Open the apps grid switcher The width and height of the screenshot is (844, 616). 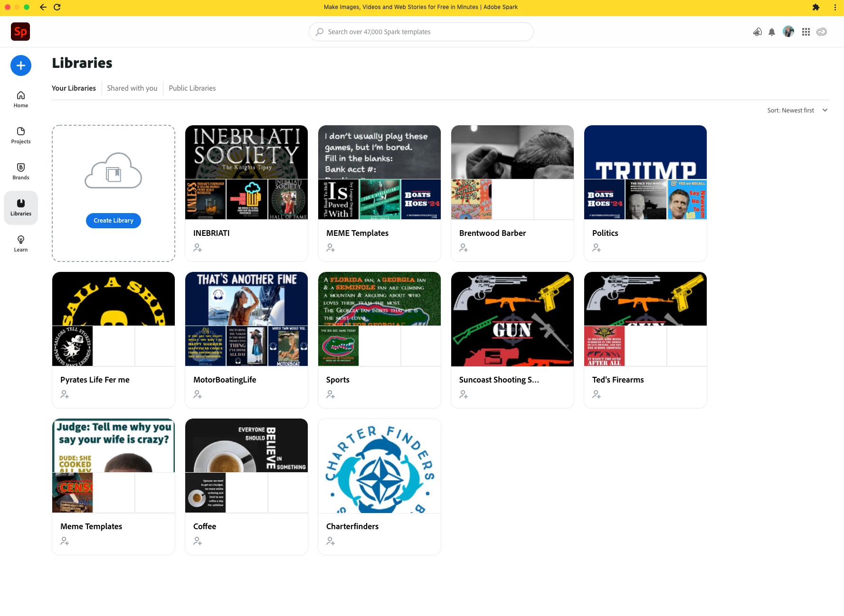pyautogui.click(x=806, y=32)
